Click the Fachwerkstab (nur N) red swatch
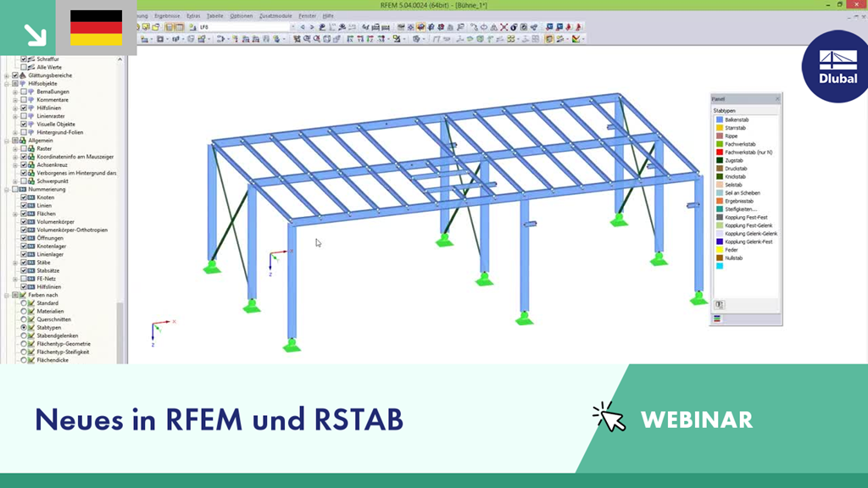 pyautogui.click(x=720, y=152)
